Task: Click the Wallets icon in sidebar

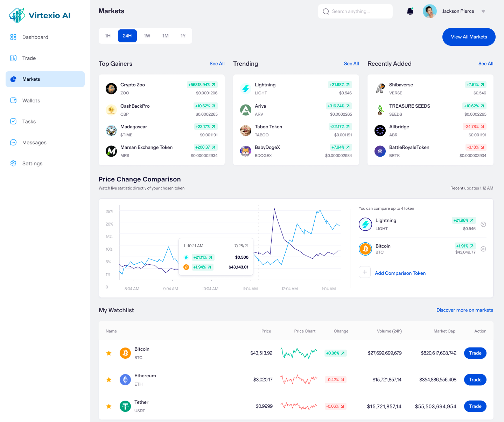Action: 13,100
